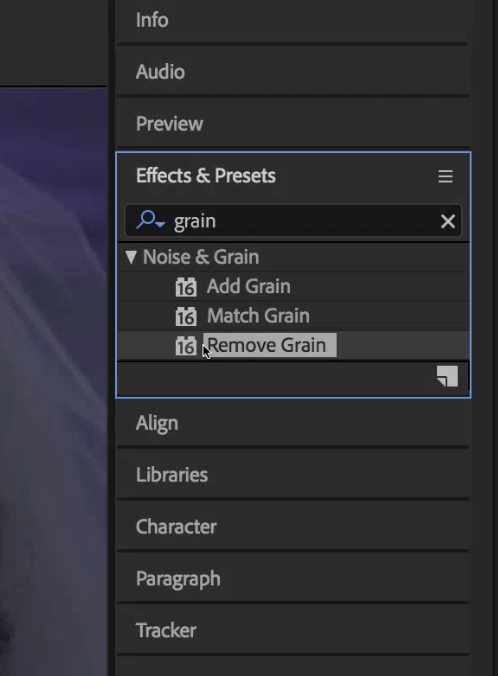Image resolution: width=498 pixels, height=676 pixels.
Task: Select the Remove Grain effect
Action: 269,345
